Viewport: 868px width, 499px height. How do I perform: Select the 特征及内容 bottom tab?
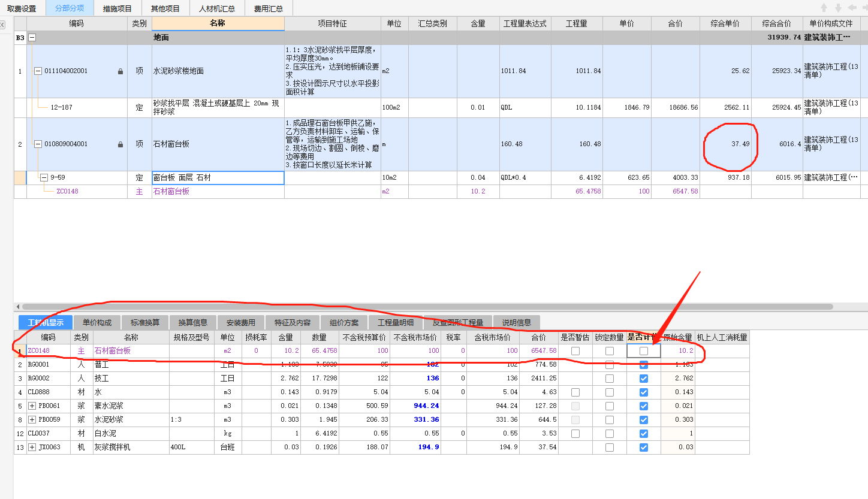coord(293,322)
